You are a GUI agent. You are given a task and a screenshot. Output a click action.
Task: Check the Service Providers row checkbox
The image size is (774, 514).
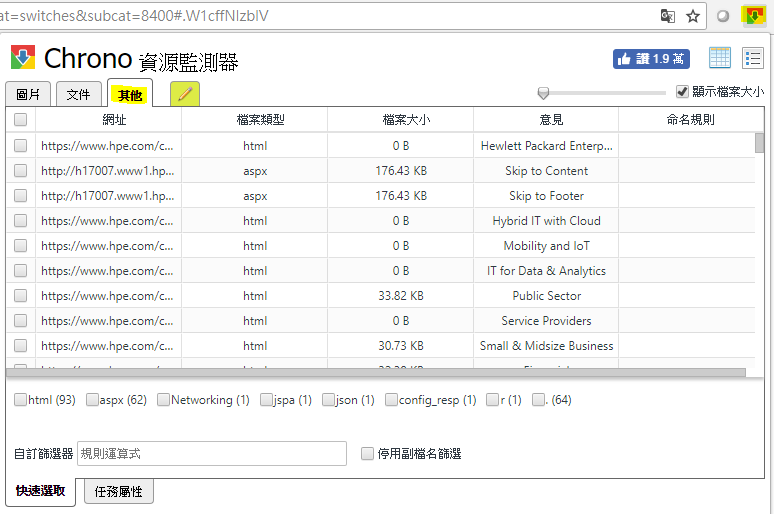pyautogui.click(x=21, y=320)
